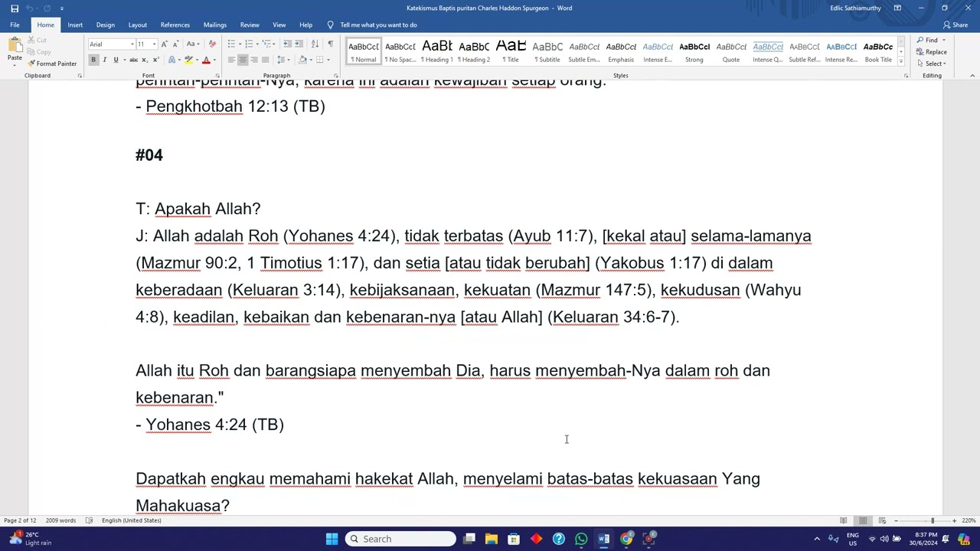This screenshot has width=980, height=551.
Task: Justify the paragraph text
Action: tap(266, 60)
